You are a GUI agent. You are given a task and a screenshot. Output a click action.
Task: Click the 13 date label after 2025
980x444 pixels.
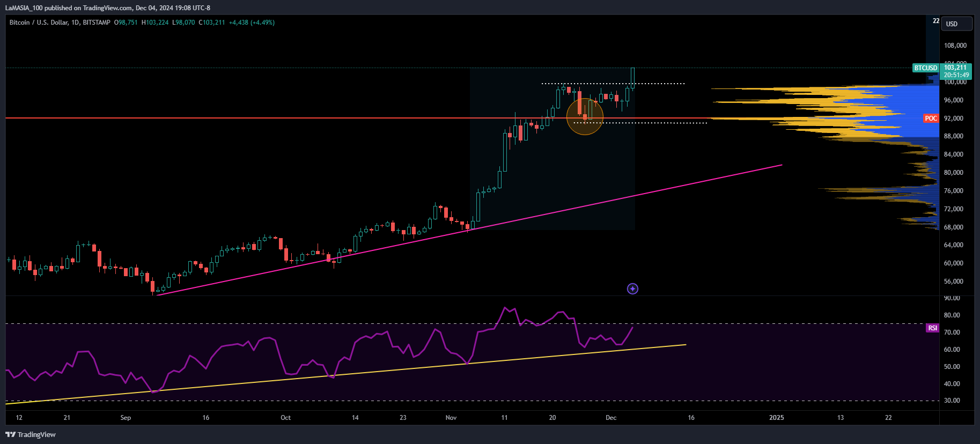coord(841,418)
